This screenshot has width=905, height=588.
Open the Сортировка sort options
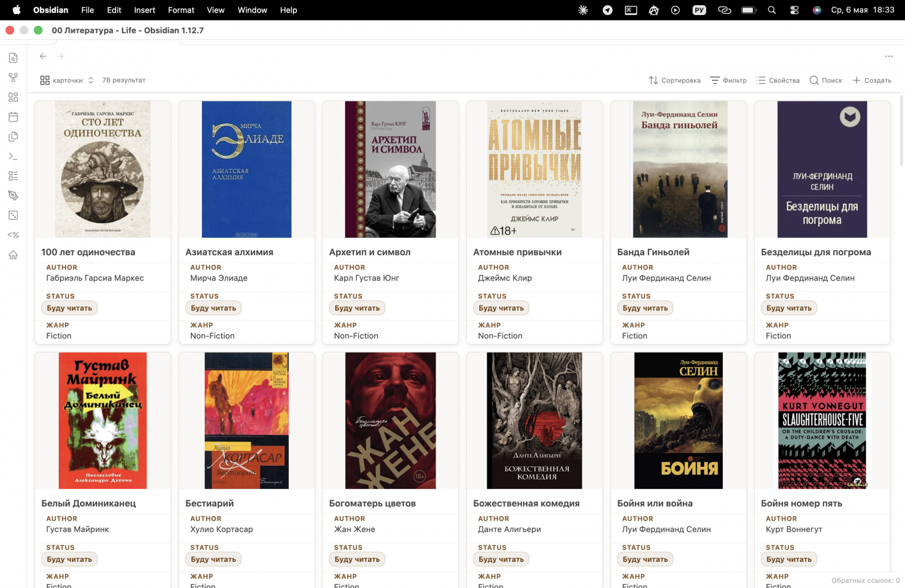[674, 81]
